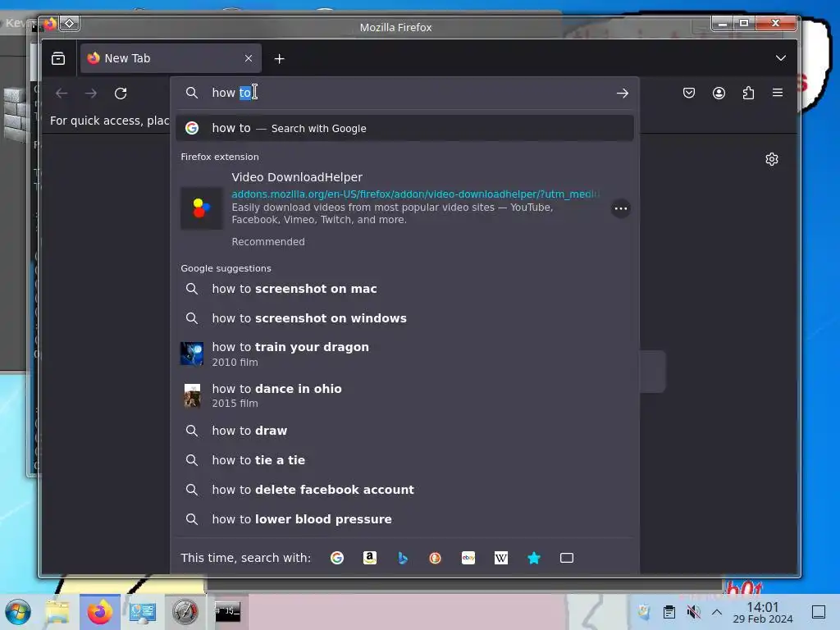Image resolution: width=840 pixels, height=630 pixels.
Task: Unmute the muted volume tray icon
Action: [x=694, y=612]
